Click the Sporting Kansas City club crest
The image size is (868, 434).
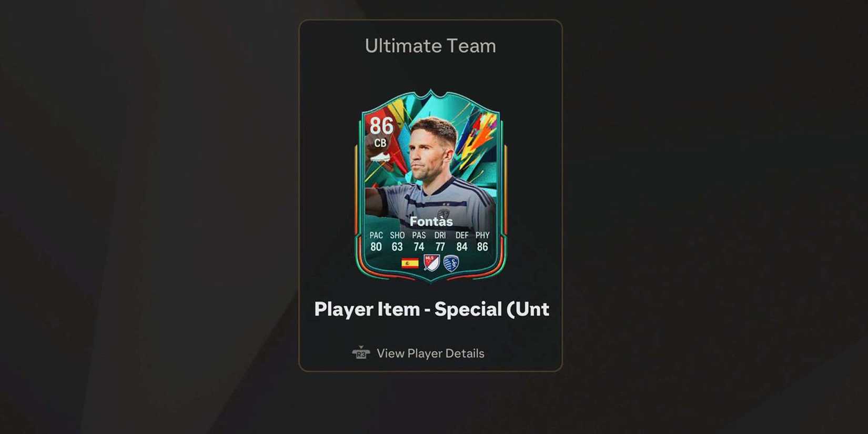pyautogui.click(x=451, y=263)
